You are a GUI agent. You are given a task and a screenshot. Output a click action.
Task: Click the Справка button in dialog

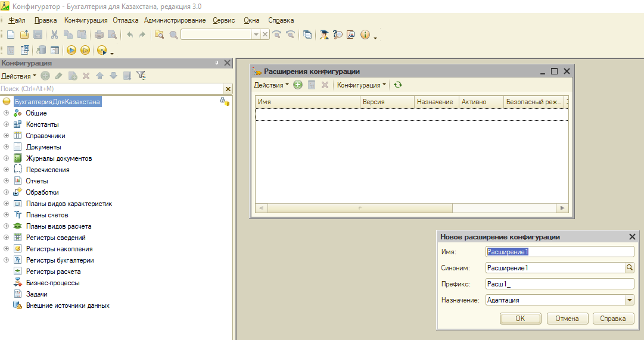click(613, 318)
